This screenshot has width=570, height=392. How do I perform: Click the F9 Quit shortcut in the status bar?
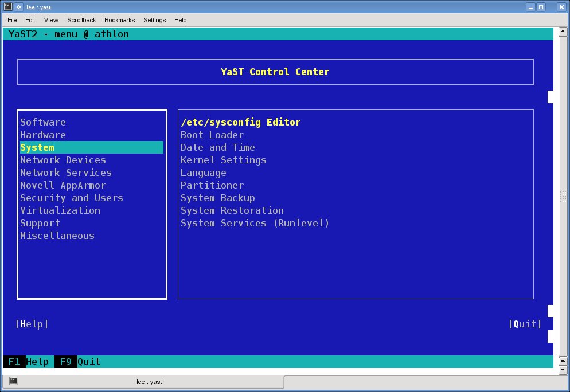tap(77, 362)
